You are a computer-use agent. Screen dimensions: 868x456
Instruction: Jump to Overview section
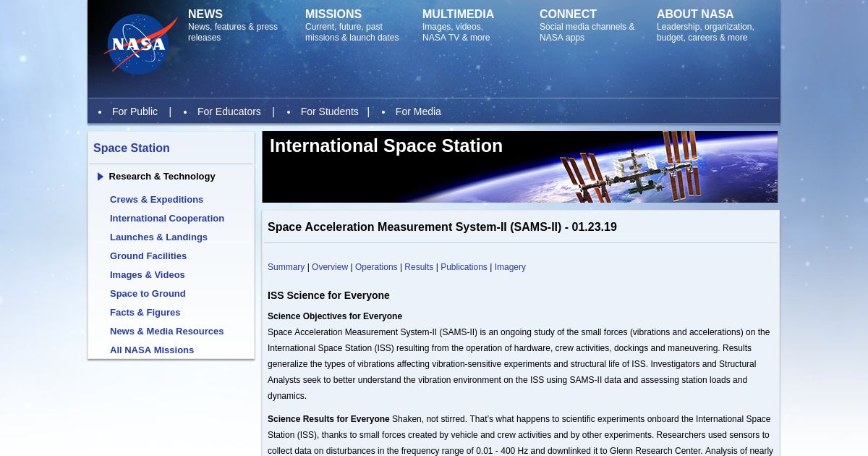click(330, 267)
